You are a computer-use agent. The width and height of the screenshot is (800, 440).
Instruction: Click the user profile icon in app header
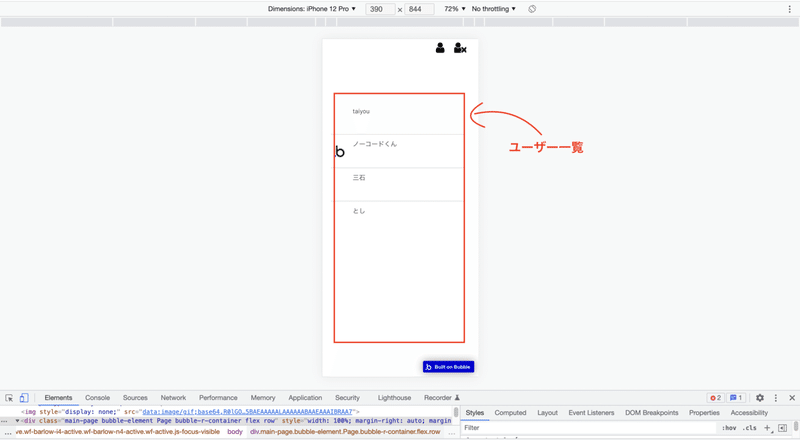point(440,48)
